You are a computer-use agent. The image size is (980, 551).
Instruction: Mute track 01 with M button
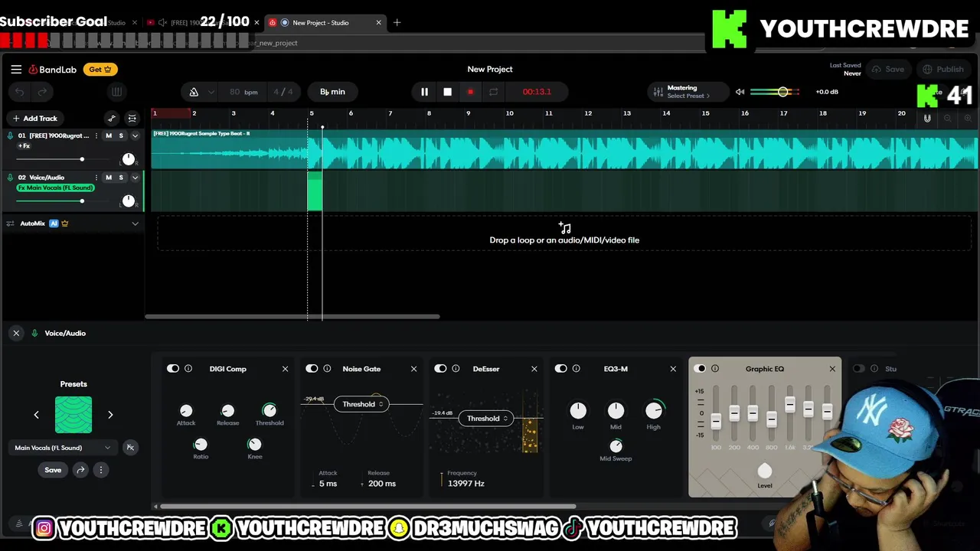[x=109, y=135]
